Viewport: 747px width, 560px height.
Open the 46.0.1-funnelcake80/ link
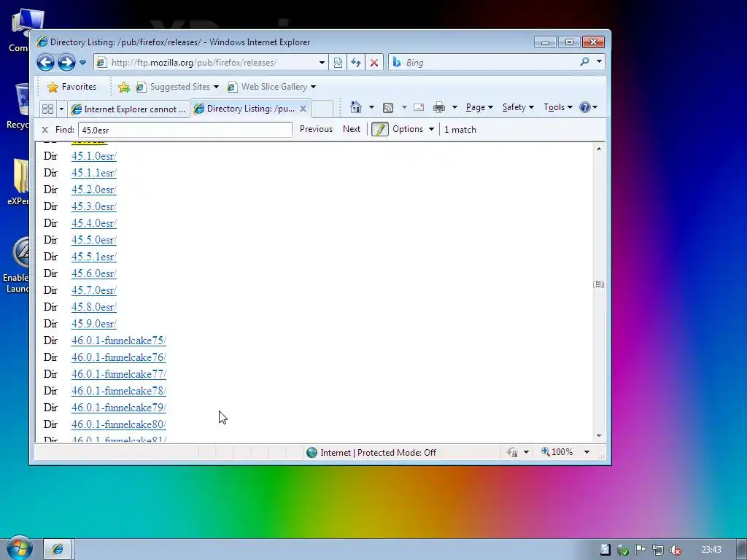point(119,424)
